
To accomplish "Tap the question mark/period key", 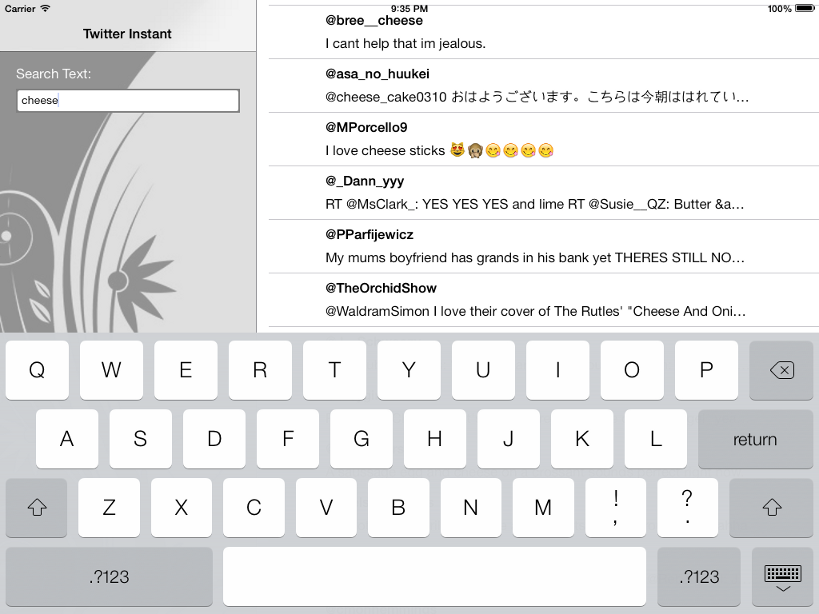I will tap(687, 507).
